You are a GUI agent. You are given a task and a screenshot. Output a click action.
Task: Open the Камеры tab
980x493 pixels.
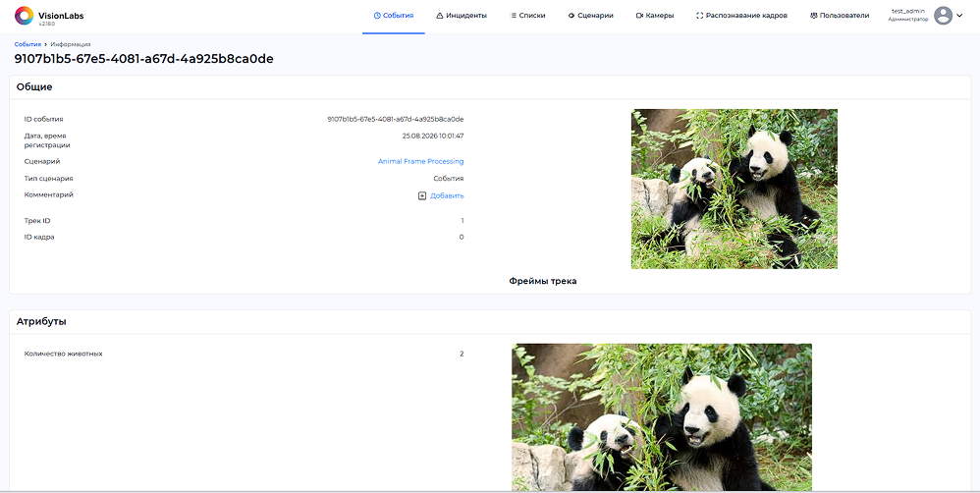(655, 16)
